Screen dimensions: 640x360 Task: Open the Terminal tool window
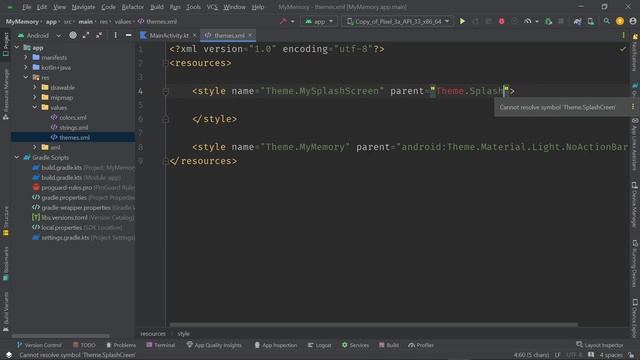point(161,345)
